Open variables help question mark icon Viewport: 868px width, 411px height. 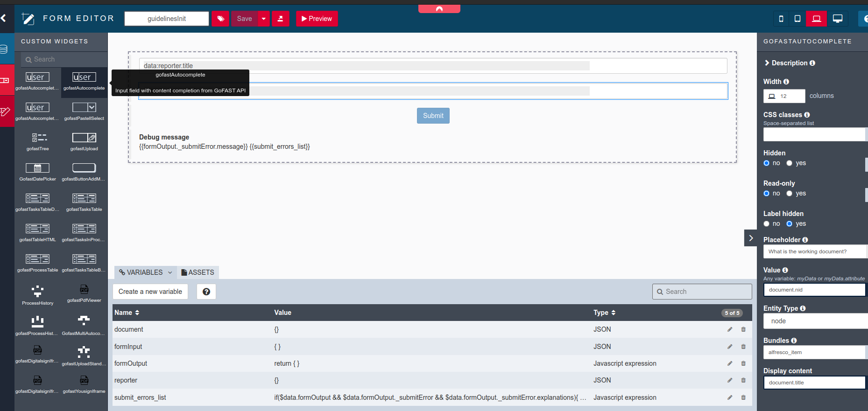click(206, 292)
